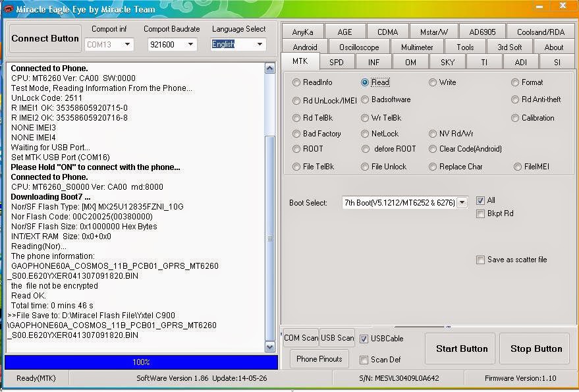Screen dimensions: 579x392
Task: Open the About tab
Action: pos(554,47)
